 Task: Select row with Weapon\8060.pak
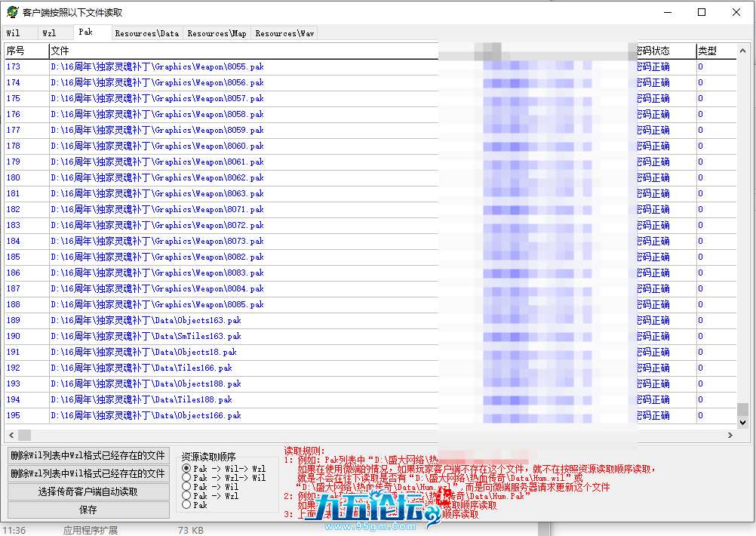(370, 146)
